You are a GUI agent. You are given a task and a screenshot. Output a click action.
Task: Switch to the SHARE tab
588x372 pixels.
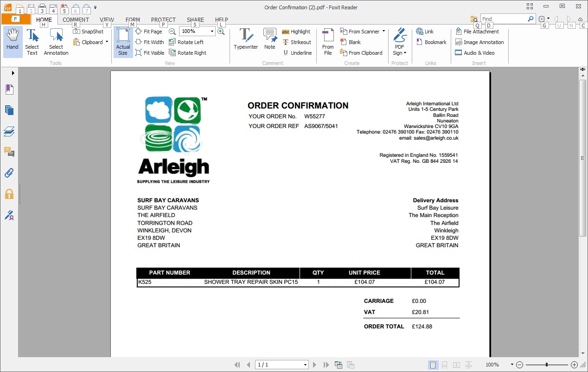click(x=195, y=20)
